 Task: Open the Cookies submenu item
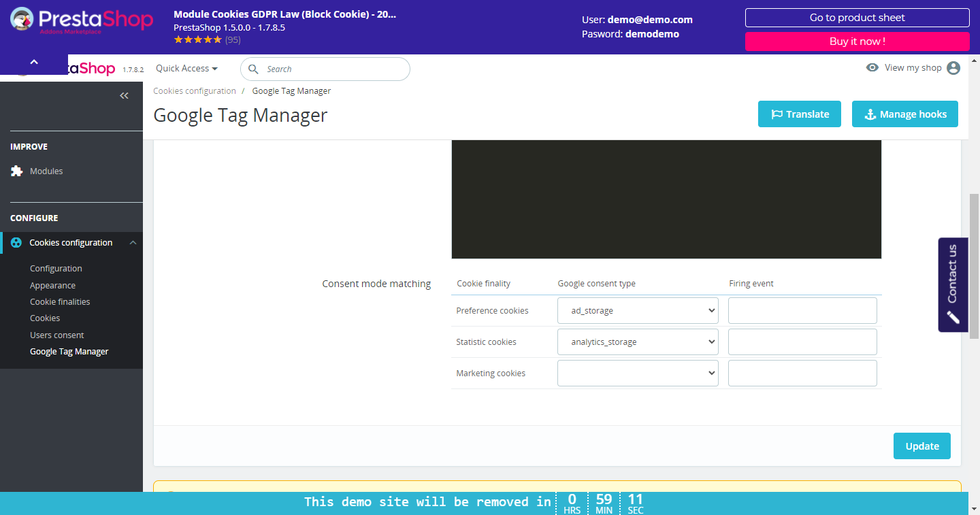(x=45, y=318)
